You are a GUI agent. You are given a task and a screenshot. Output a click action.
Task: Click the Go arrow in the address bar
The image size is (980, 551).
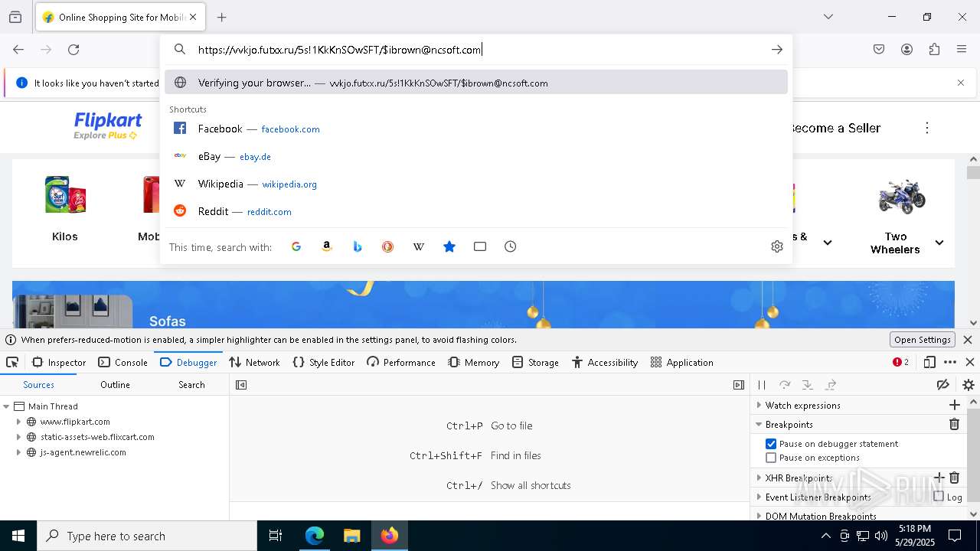pyautogui.click(x=777, y=50)
